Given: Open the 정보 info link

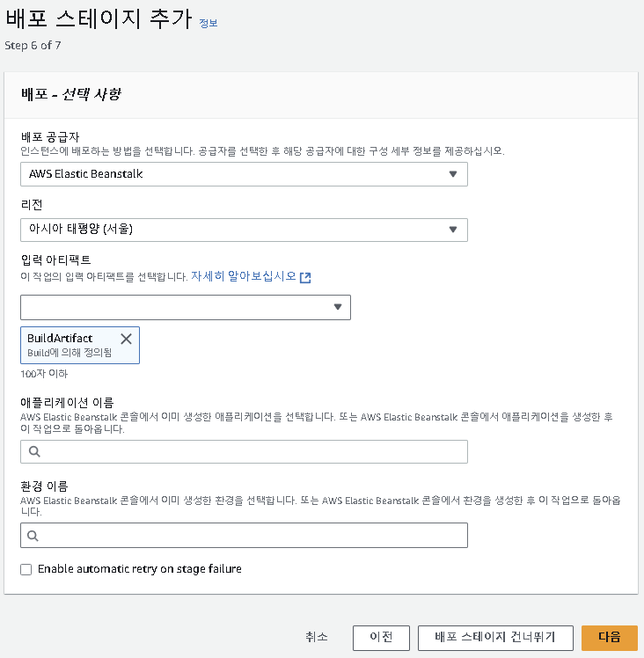Looking at the screenshot, I should point(209,23).
